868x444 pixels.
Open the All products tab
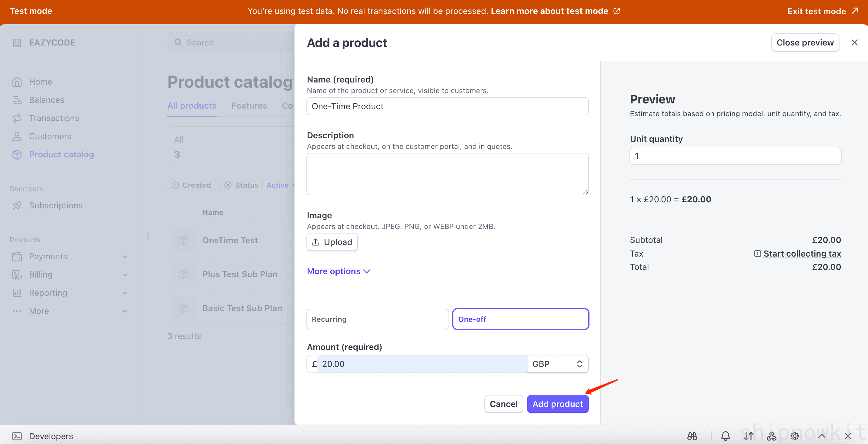[192, 106]
